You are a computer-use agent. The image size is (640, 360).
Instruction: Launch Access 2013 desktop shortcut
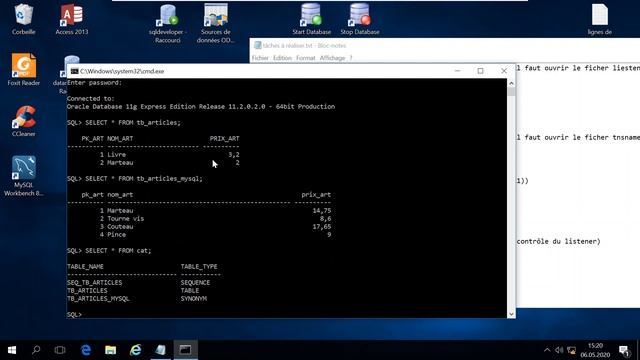click(x=71, y=20)
